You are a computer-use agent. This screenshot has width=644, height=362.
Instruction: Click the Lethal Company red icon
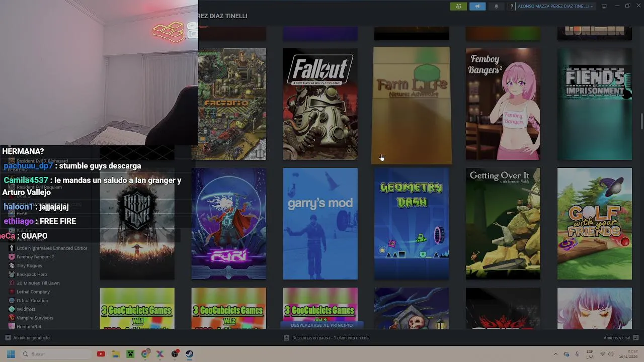pos(12,292)
